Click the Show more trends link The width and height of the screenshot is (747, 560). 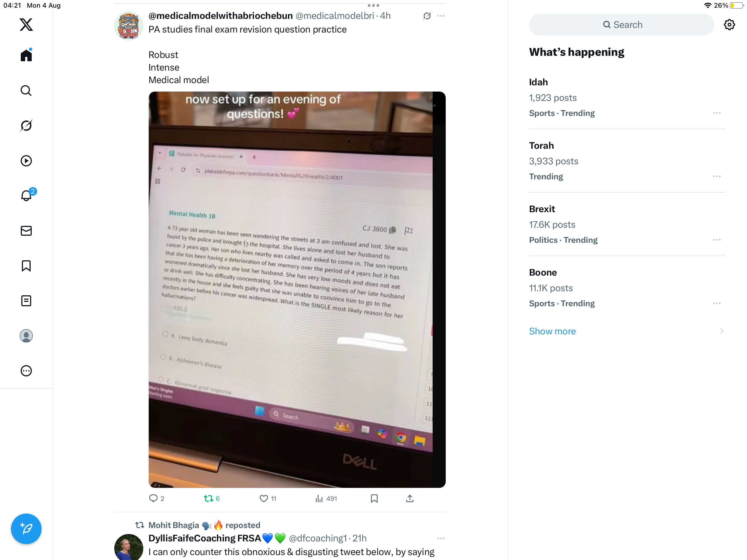[552, 331]
